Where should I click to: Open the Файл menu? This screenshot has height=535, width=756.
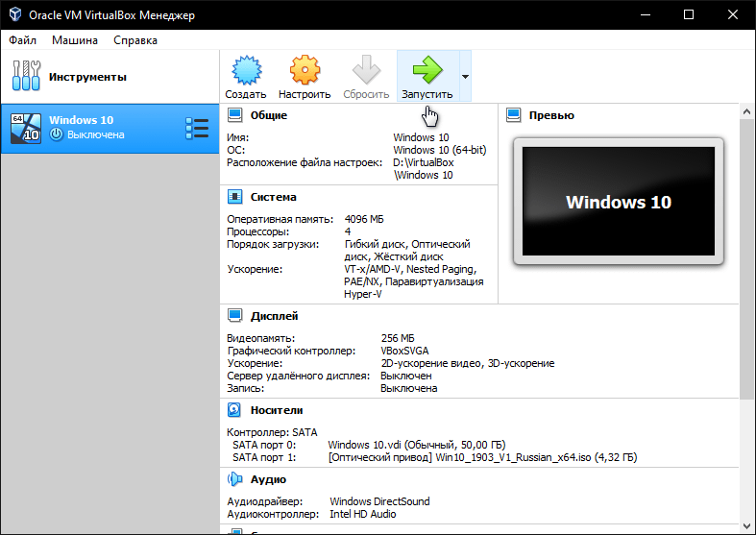click(x=23, y=40)
